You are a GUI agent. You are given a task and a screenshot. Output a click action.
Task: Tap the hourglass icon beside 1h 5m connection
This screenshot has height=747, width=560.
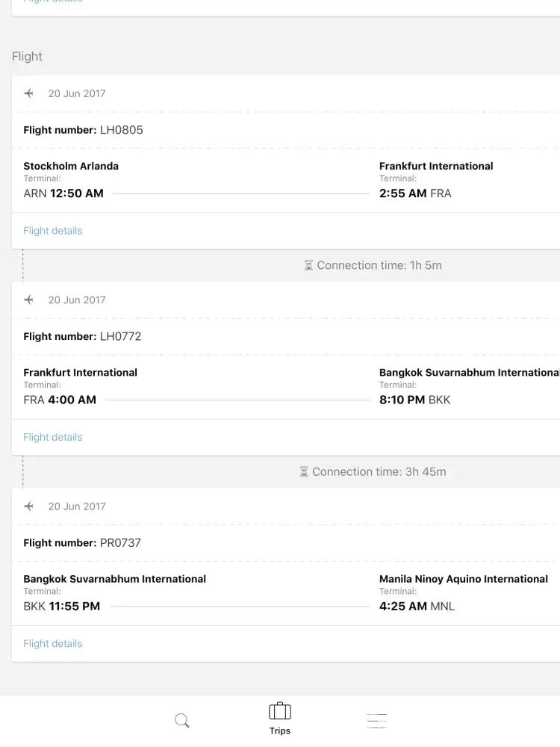tap(308, 265)
